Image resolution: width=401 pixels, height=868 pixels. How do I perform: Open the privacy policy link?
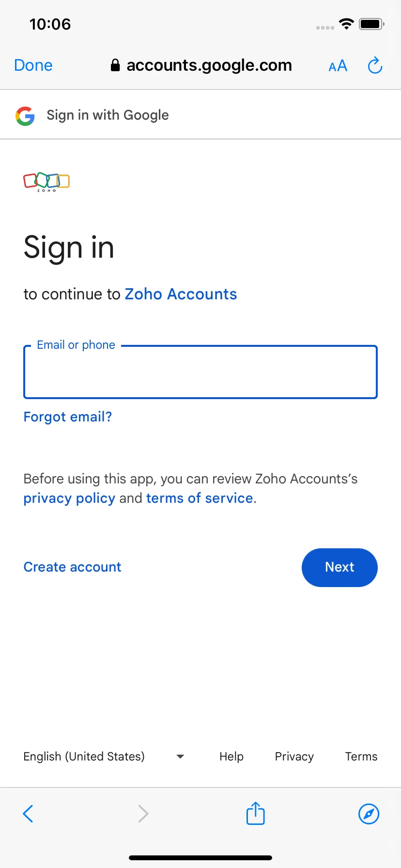coord(69,498)
